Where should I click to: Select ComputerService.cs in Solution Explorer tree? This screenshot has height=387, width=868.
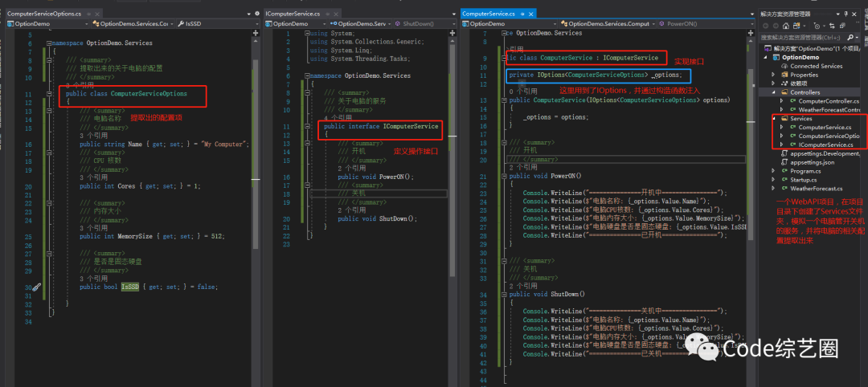click(825, 127)
